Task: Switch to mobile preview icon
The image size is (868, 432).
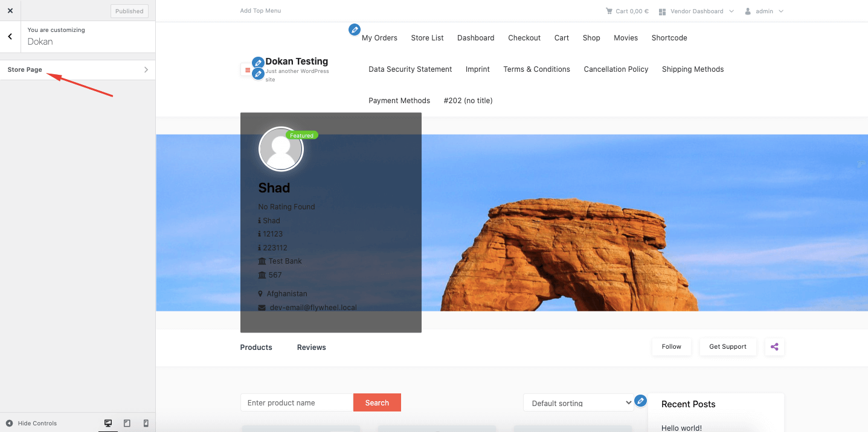Action: [x=146, y=424]
